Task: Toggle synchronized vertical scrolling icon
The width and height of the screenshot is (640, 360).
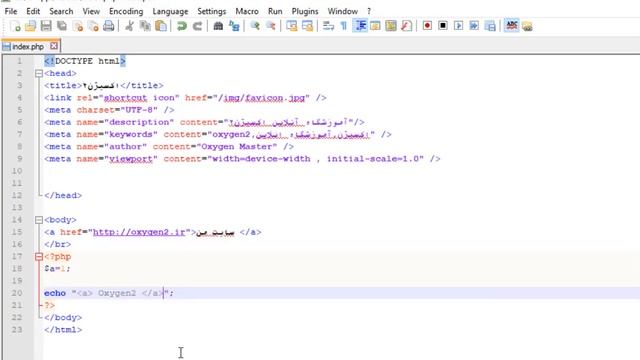Action: point(292,26)
